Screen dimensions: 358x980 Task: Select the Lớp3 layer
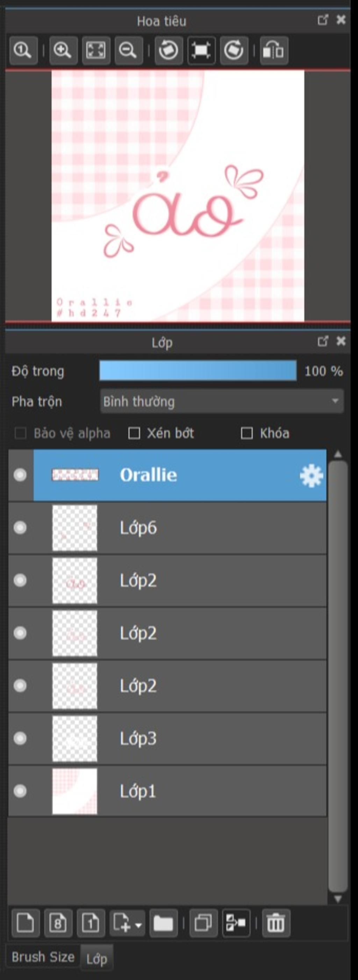point(167,739)
